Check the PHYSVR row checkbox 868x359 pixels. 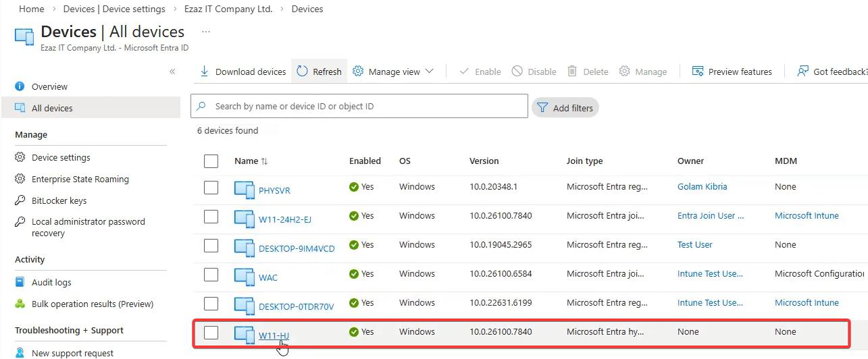(211, 187)
